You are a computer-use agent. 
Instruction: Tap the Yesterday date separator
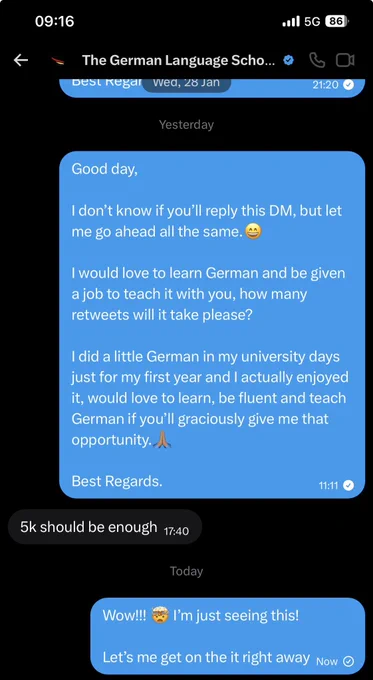186,125
